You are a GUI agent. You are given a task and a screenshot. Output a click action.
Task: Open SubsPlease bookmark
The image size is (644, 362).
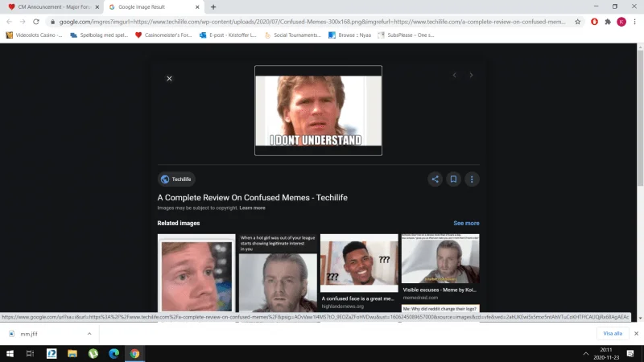[406, 35]
